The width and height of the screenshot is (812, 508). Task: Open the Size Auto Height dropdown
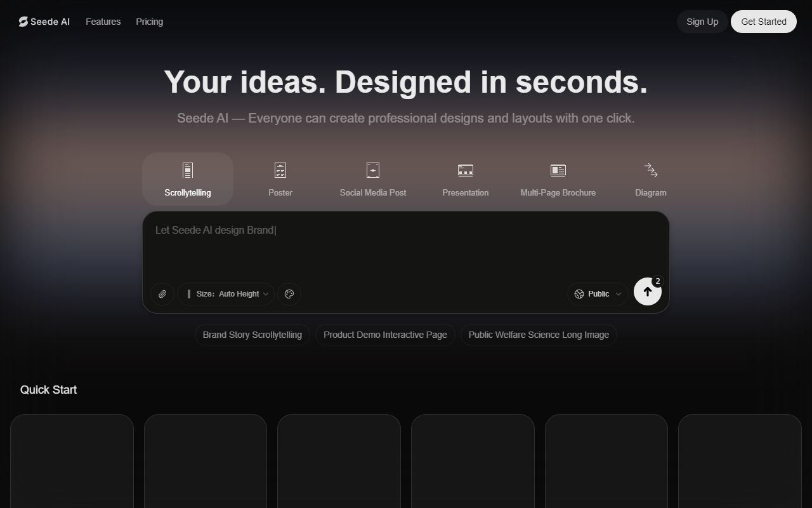tap(226, 293)
